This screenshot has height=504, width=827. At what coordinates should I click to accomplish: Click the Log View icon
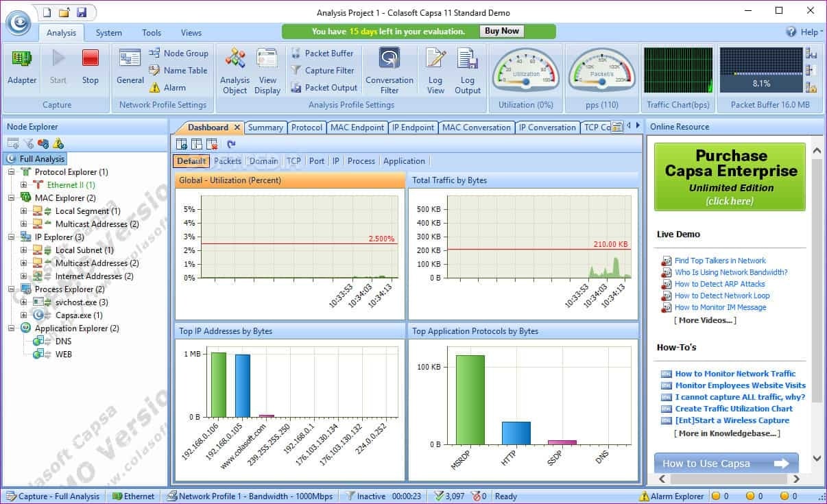(435, 69)
